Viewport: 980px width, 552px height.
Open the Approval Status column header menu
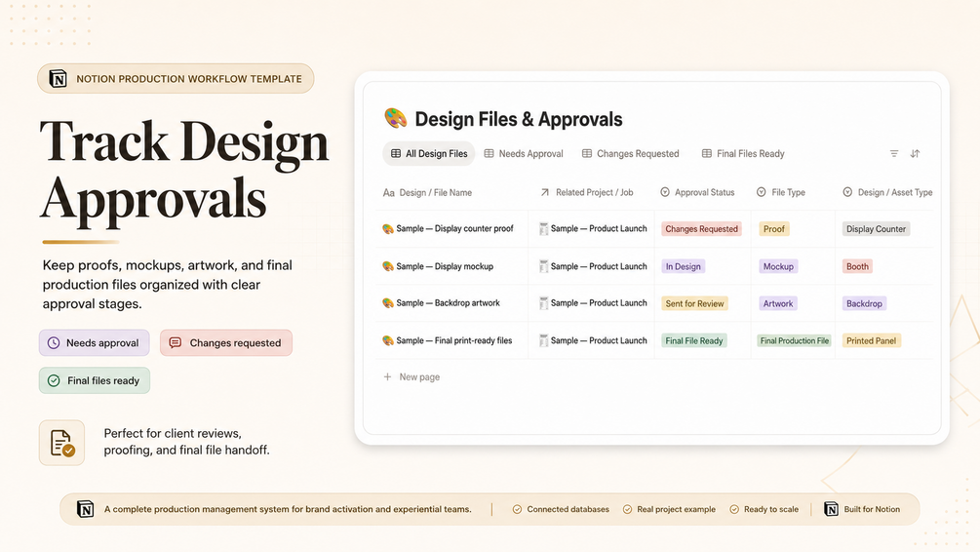tap(697, 192)
